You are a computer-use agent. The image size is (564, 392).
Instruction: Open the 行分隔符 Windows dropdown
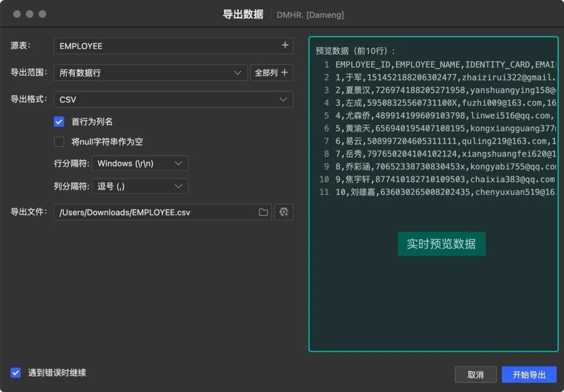[140, 163]
